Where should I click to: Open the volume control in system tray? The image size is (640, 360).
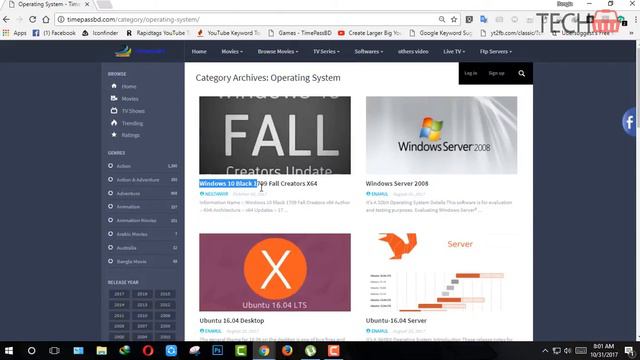coord(567,351)
